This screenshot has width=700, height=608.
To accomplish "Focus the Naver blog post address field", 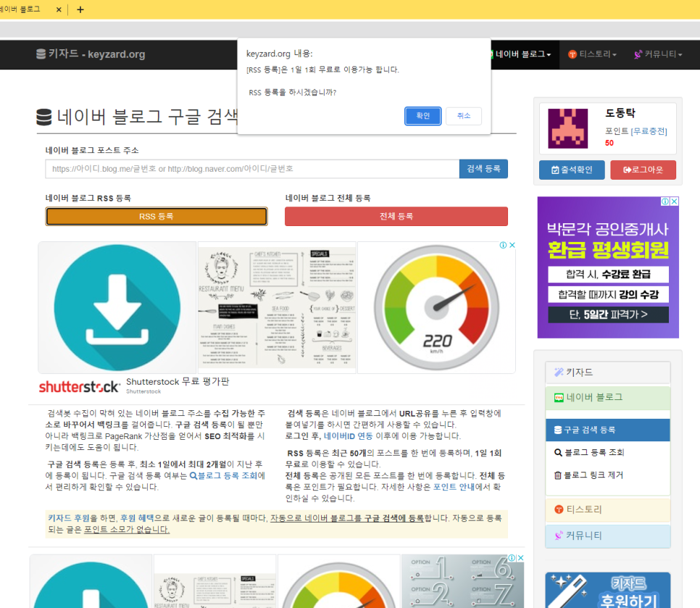I will [x=252, y=169].
